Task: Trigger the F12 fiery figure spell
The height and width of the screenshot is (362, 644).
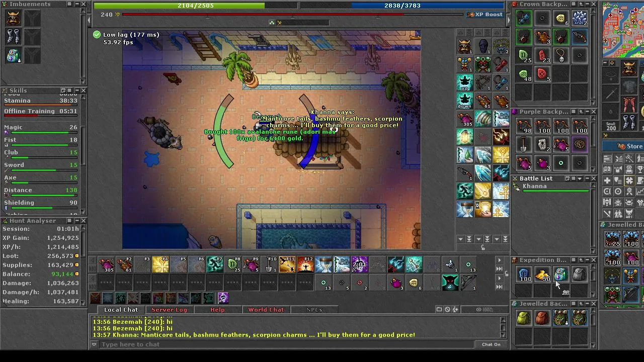Action: point(306,264)
